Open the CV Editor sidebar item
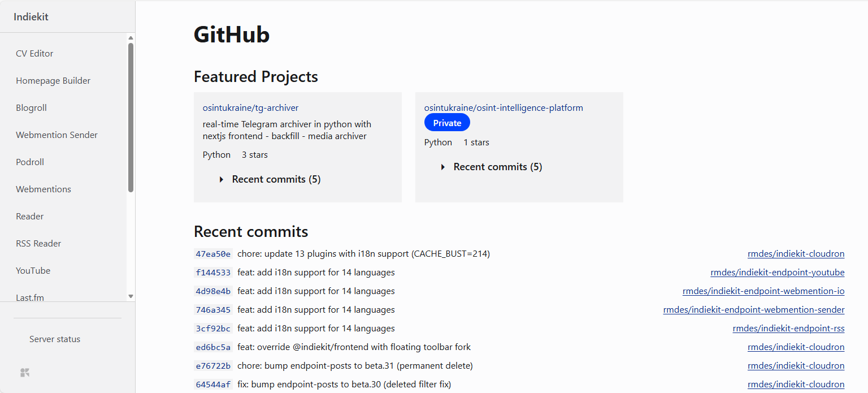Screen dimensions: 868x393 (34, 53)
